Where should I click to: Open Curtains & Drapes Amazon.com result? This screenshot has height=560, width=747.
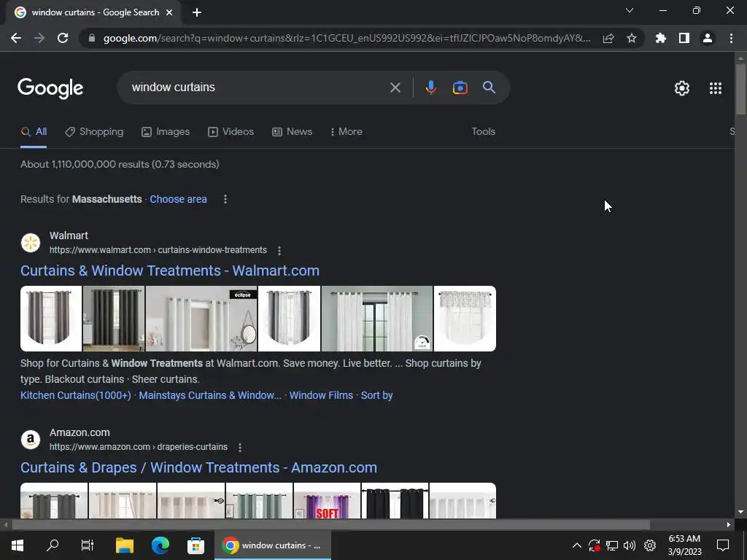pos(198,467)
